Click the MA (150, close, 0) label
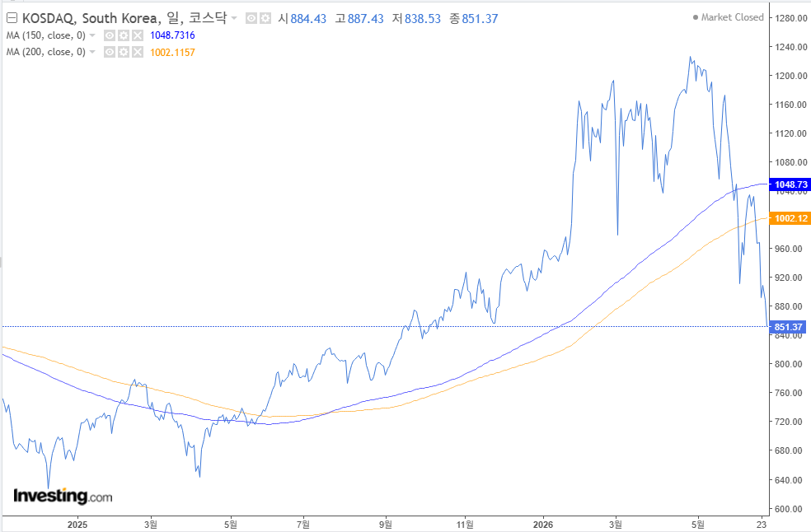Screen dimensions: 811x532 [46, 35]
